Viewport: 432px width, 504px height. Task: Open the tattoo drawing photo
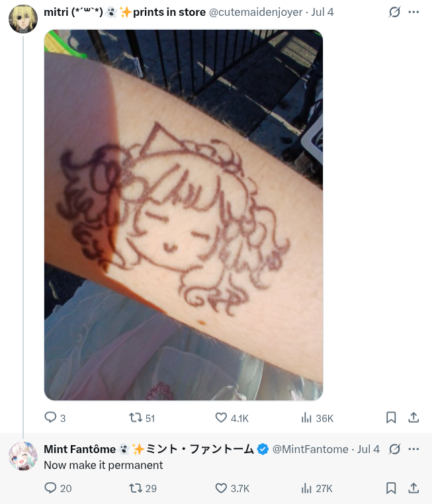pyautogui.click(x=183, y=215)
